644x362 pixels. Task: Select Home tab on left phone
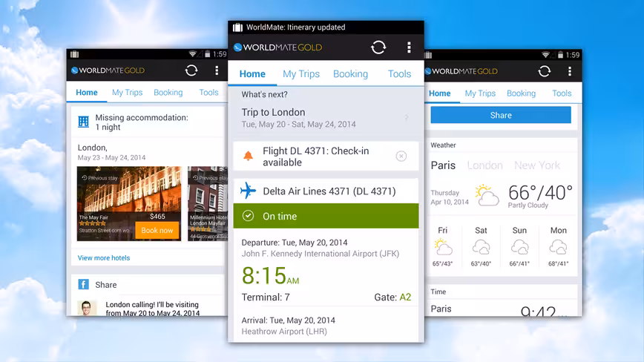coord(87,92)
